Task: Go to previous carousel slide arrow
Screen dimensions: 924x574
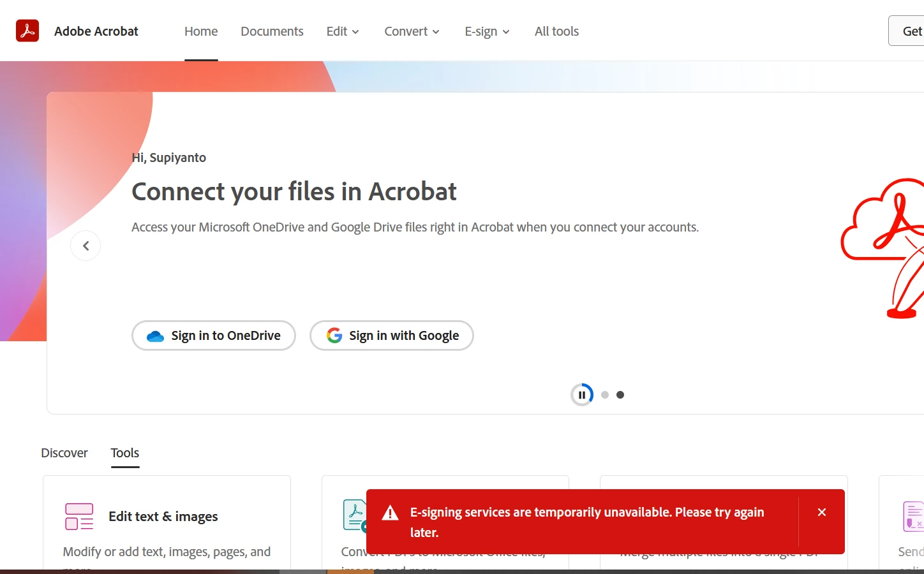Action: [86, 246]
